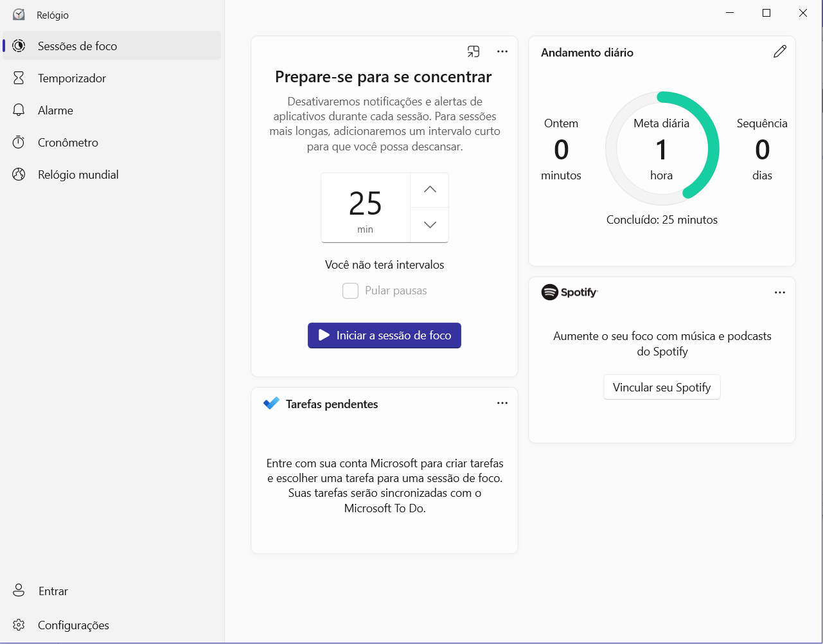Viewport: 823px width, 644px height.
Task: Decrease focus time with down chevron
Action: coord(430,224)
